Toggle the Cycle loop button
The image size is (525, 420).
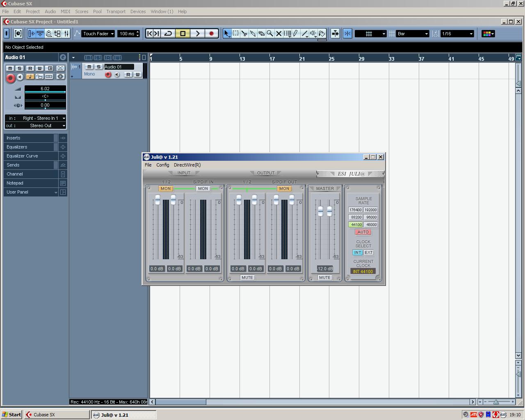tap(168, 34)
